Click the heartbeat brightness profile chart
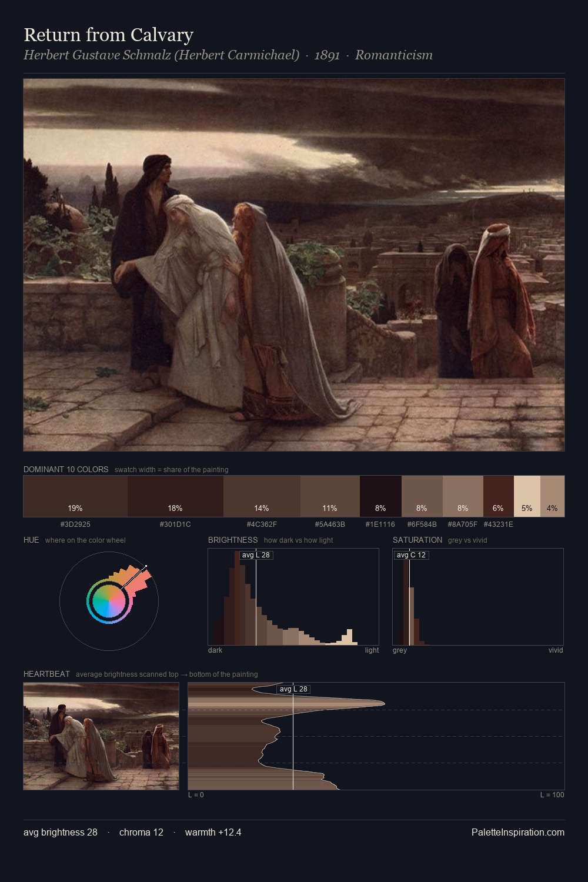This screenshot has width=588, height=882. (376, 736)
